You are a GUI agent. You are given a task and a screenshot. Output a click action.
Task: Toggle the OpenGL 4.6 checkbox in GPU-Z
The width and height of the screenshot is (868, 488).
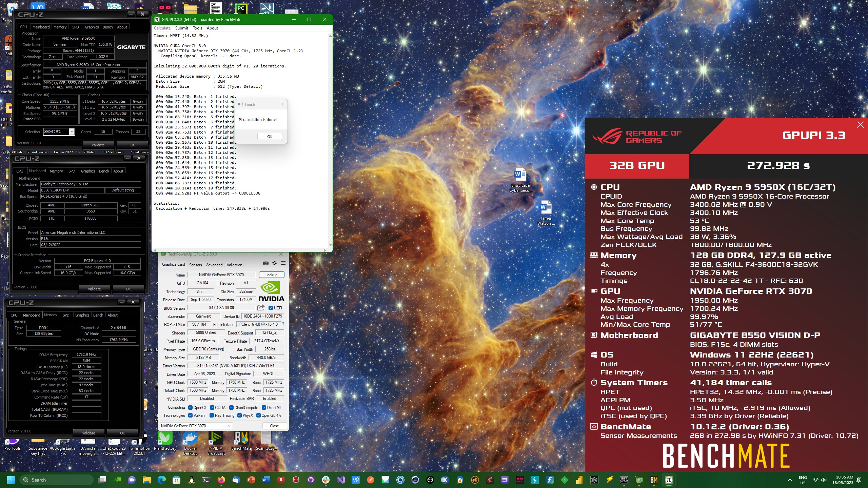[258, 415]
